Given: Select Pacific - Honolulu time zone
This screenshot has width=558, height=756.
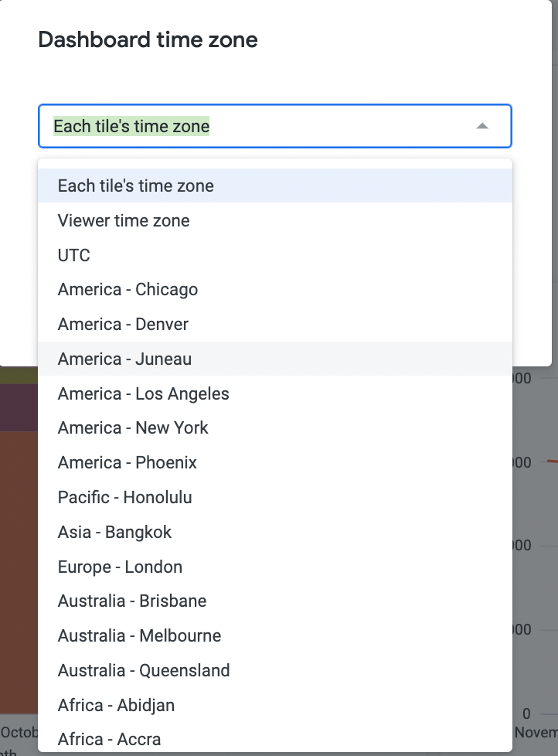Looking at the screenshot, I should click(x=124, y=497).
